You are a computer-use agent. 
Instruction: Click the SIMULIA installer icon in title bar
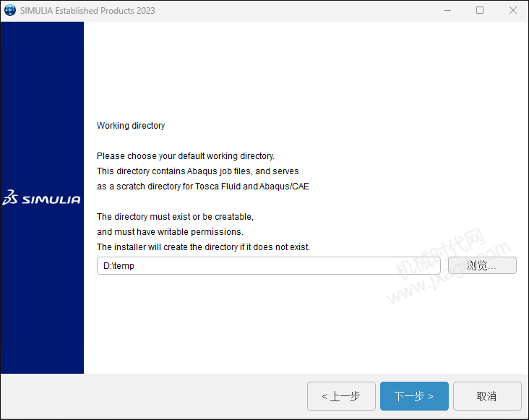coord(10,10)
